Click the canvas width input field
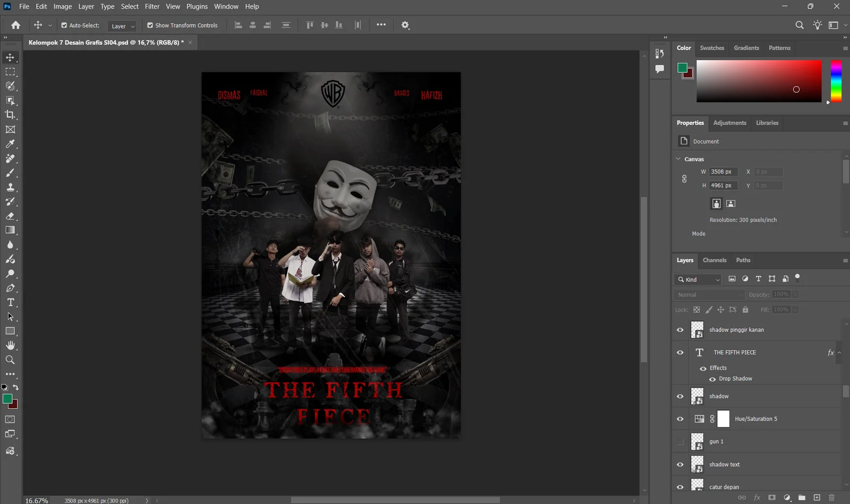Screen dimensions: 850x504 pyautogui.click(x=723, y=172)
